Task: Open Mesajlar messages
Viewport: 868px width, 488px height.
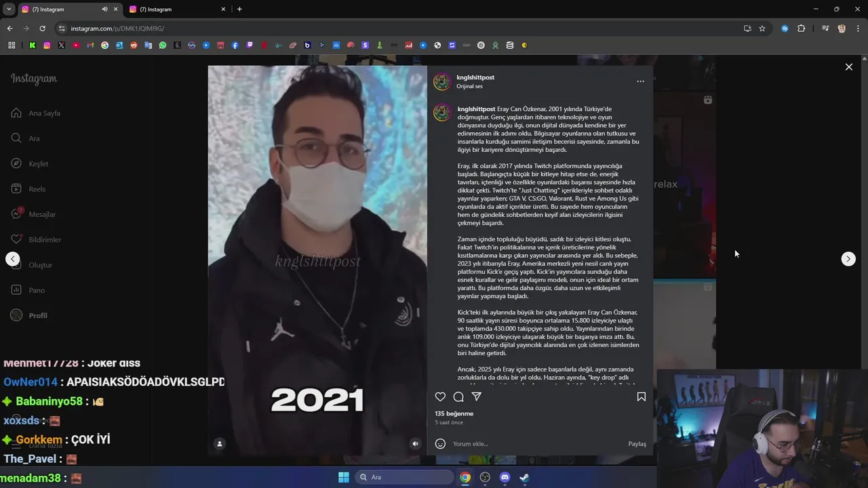Action: pyautogui.click(x=33, y=214)
